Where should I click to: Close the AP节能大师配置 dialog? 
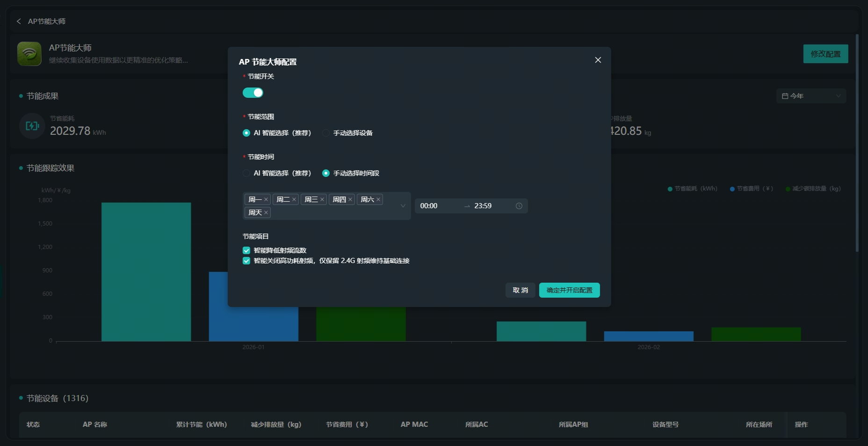click(x=598, y=60)
